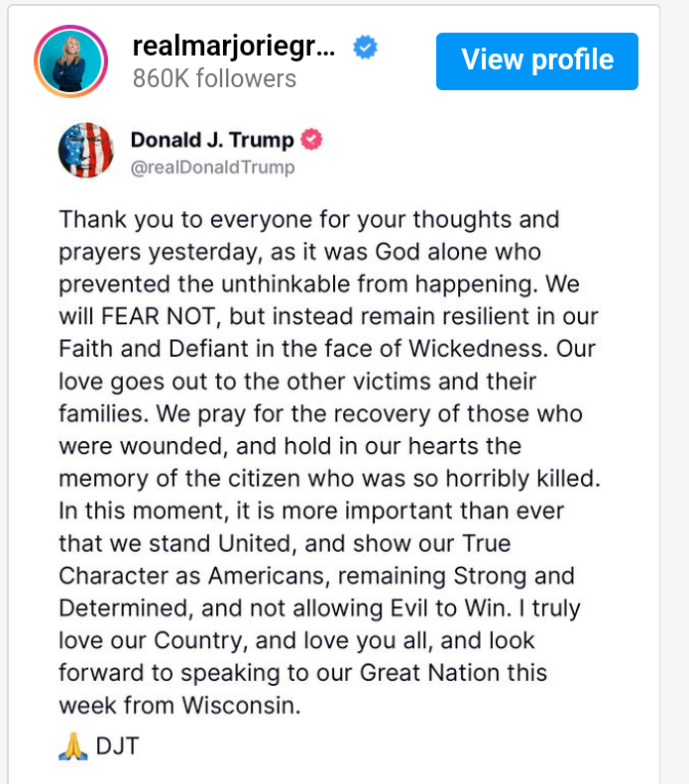Screen dimensions: 689x784
Task: Click the words FEAR NOT in post
Action: pyautogui.click(x=158, y=316)
